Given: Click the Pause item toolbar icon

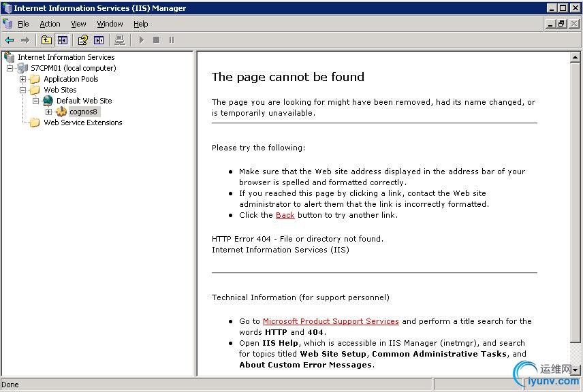Looking at the screenshot, I should (x=172, y=39).
